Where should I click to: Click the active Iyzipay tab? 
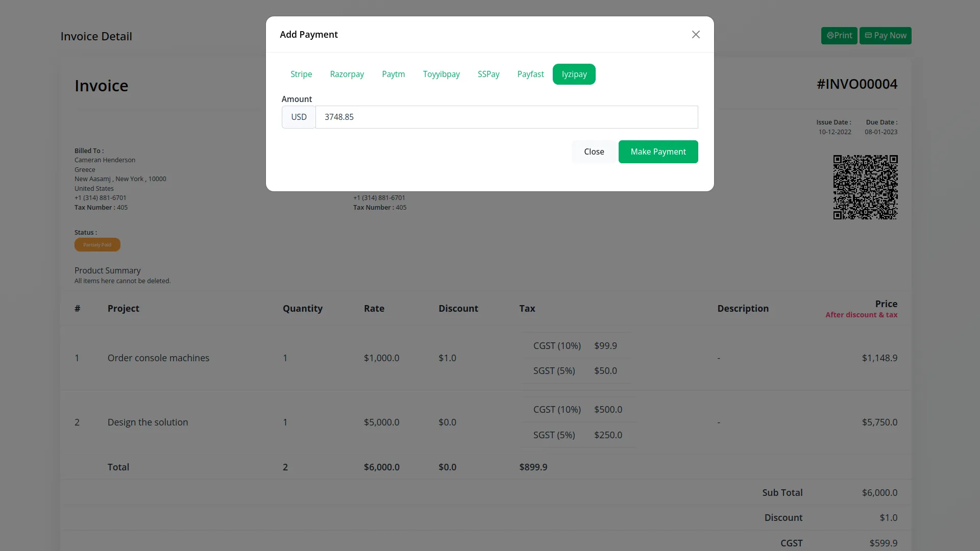[x=574, y=74]
